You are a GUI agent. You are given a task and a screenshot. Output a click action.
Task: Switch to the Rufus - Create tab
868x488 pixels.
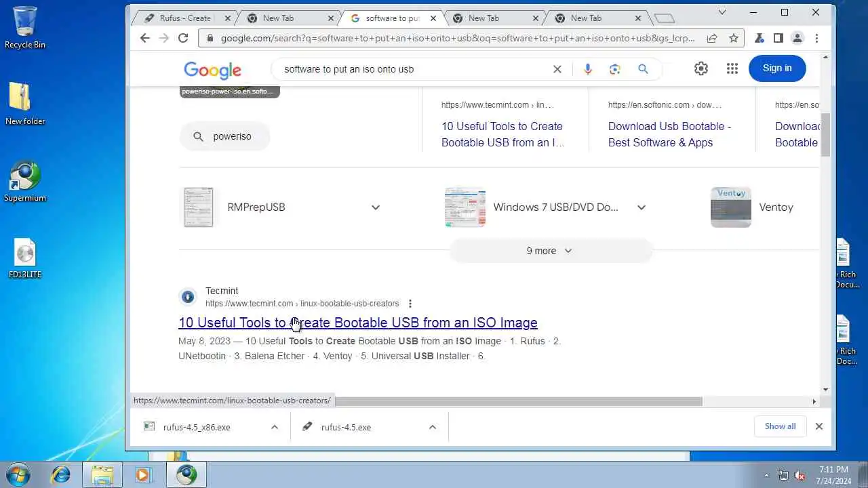coord(184,18)
